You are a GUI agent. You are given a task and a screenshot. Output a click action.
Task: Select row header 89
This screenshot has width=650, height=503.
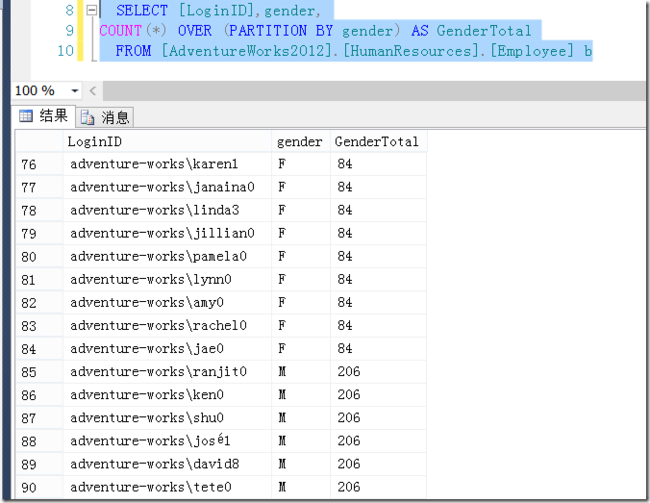pyautogui.click(x=39, y=464)
